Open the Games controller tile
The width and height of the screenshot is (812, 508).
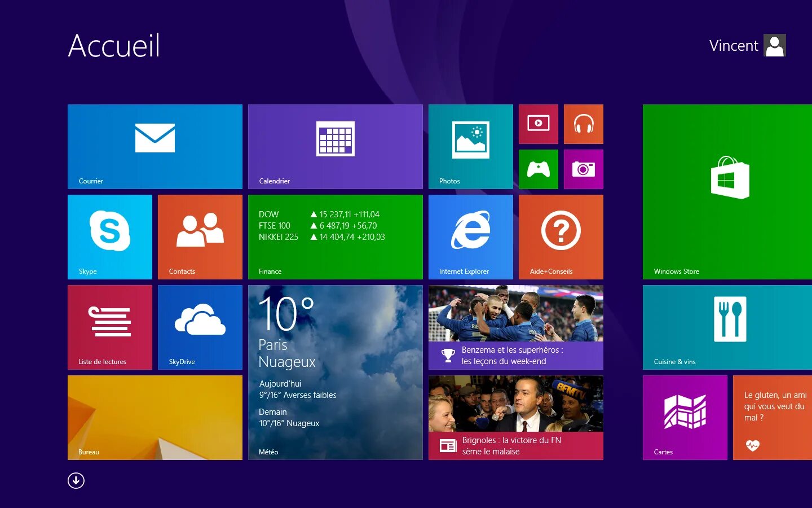(x=539, y=169)
